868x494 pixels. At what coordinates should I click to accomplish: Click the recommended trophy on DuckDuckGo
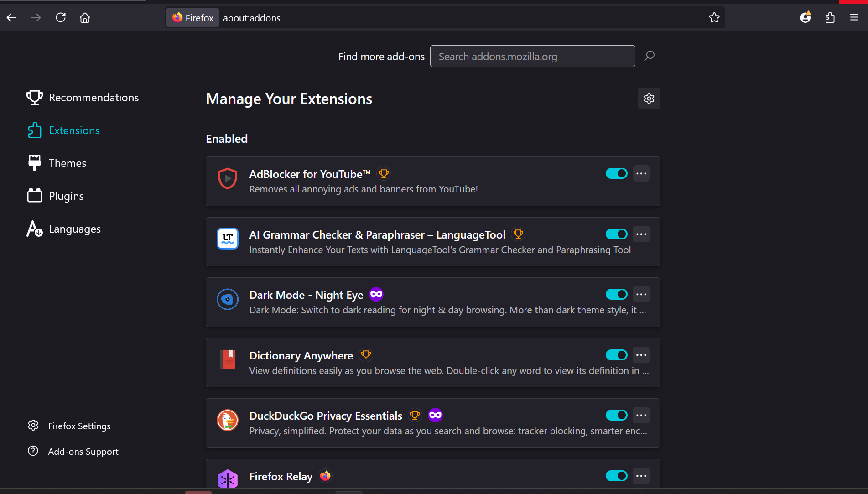[415, 416]
